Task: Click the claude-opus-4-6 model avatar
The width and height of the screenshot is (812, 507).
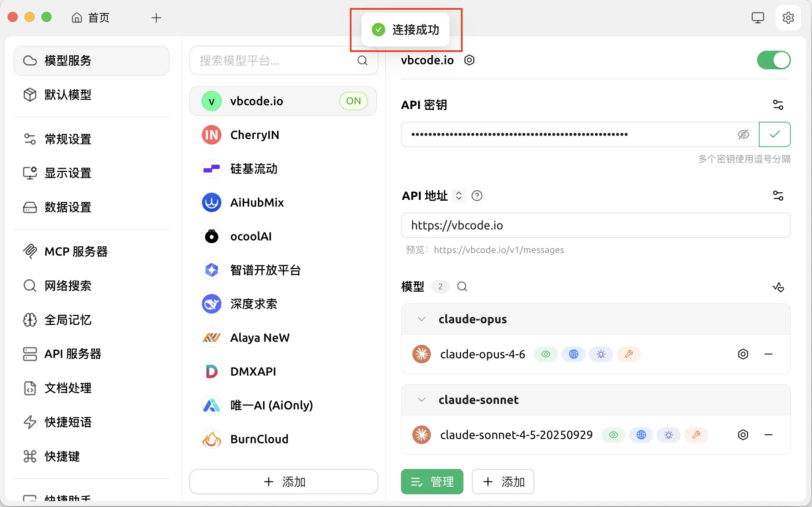Action: (x=422, y=354)
